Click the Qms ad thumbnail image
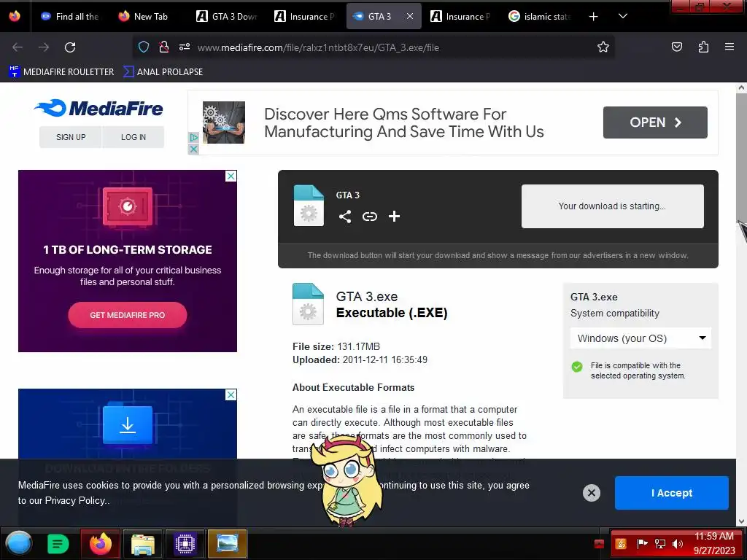Screen dimensions: 747x560 223,122
